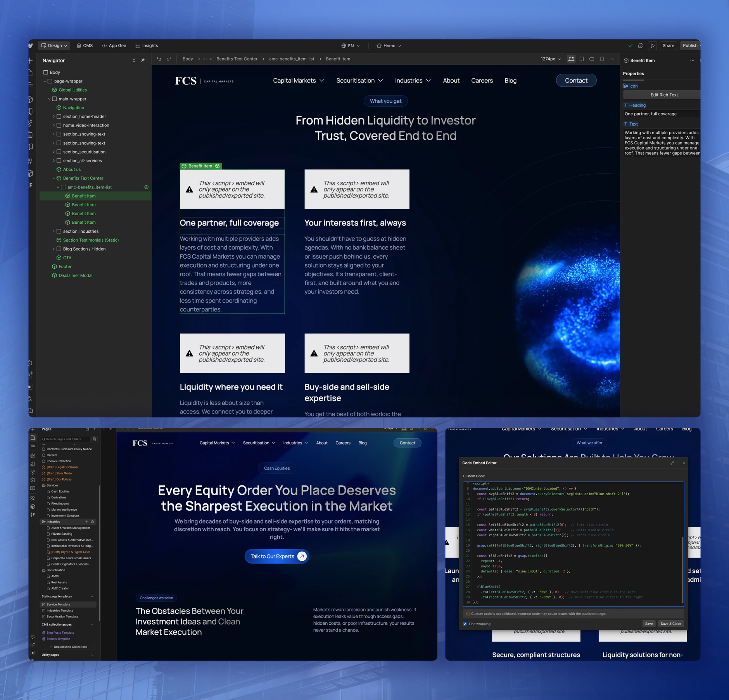Click the Save button in the Code Embed Editor
Viewport: 729px width, 700px height.
[x=649, y=624]
